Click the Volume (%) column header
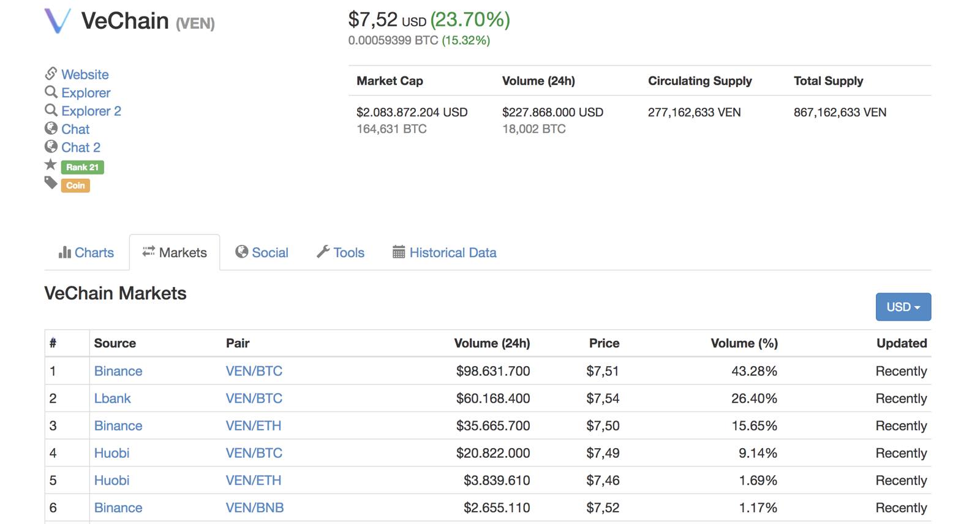 click(744, 343)
